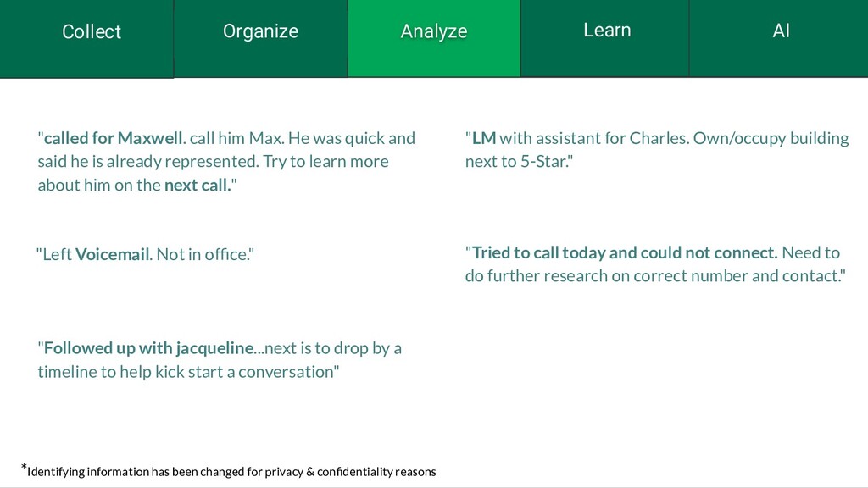Viewport: 868px width, 488px height.
Task: Click the privacy and confidentiality footnote
Action: tap(231, 472)
